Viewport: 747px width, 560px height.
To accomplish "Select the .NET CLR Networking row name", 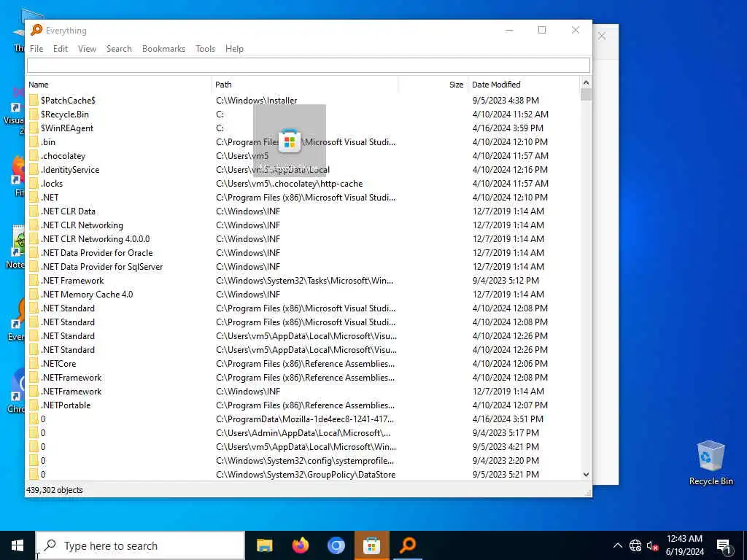I will coord(82,225).
